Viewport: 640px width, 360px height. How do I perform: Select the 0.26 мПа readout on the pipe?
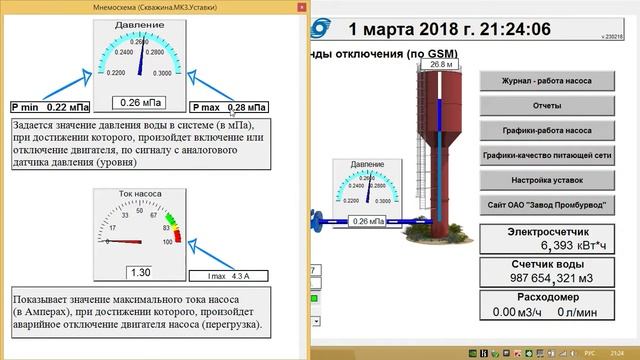(367, 221)
